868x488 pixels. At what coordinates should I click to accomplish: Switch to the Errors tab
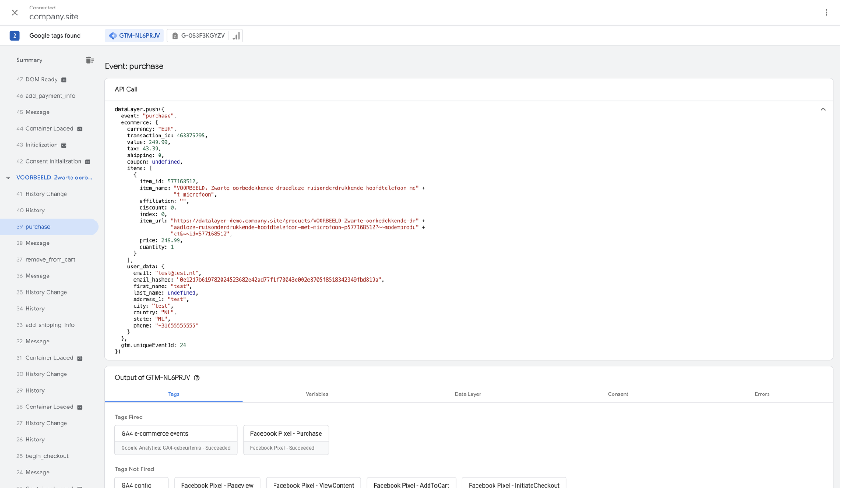[762, 394]
